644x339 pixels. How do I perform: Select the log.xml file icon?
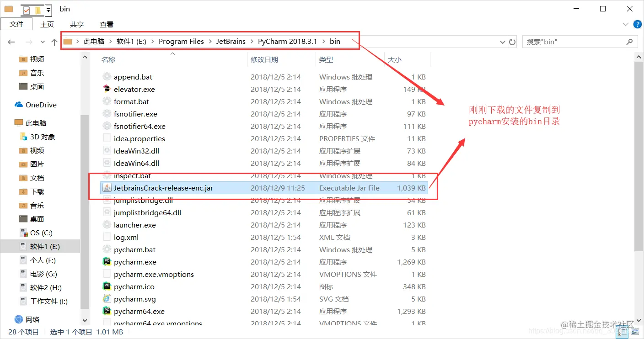click(x=107, y=237)
